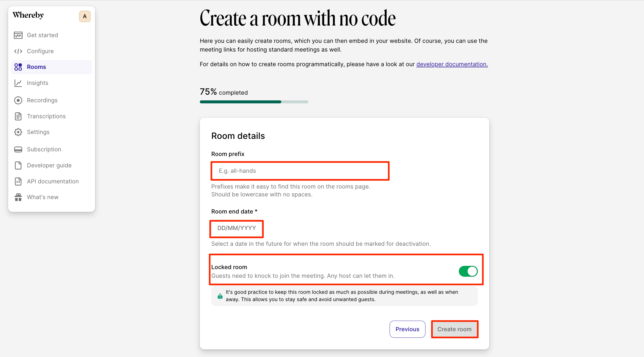Image resolution: width=644 pixels, height=357 pixels.
Task: Click the Subscription card icon
Action: (18, 149)
